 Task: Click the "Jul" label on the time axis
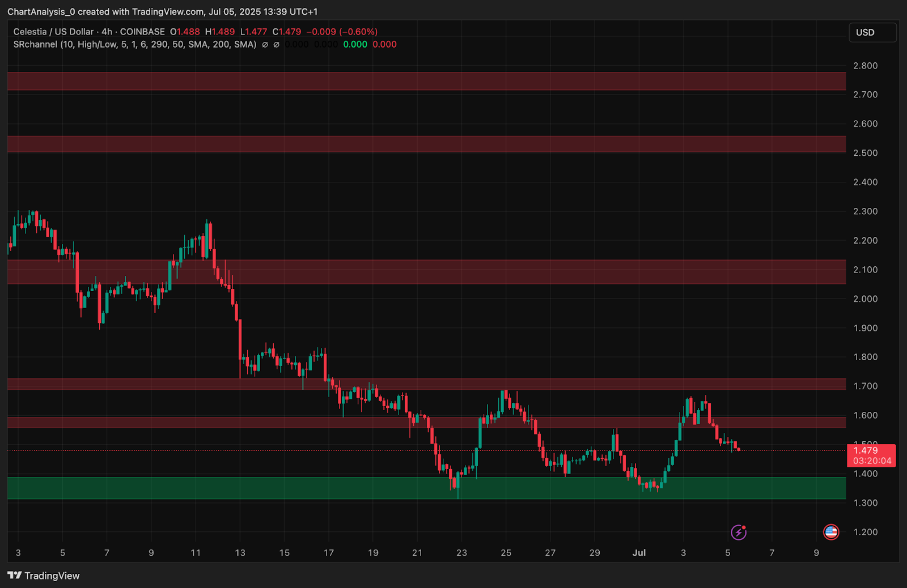point(639,552)
